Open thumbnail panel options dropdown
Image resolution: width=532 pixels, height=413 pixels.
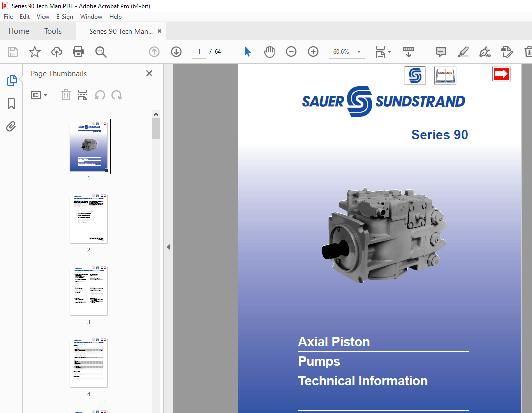click(x=39, y=95)
